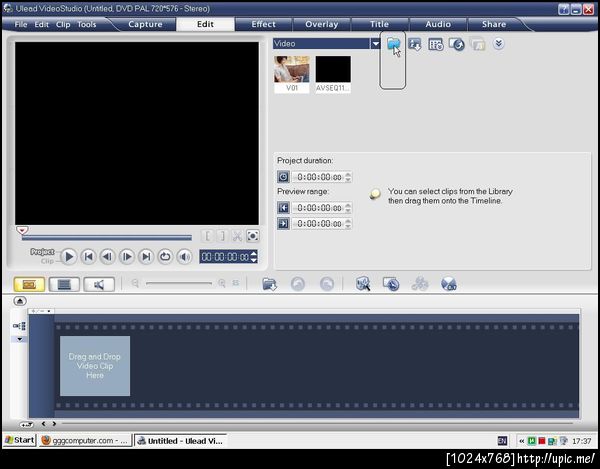600x469 pixels.
Task: Click the preview trim bar
Action: point(107,238)
